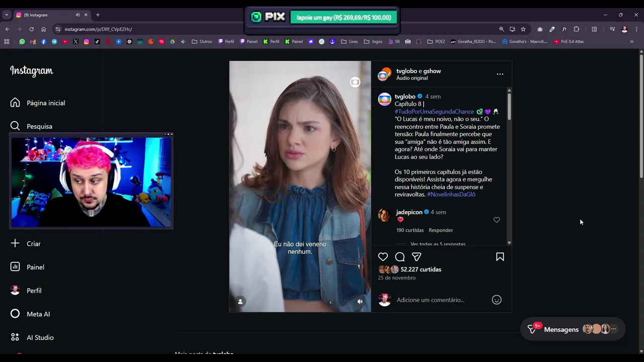Open WhatsApp bookmark icon
The width and height of the screenshot is (644, 362).
[x=22, y=42]
